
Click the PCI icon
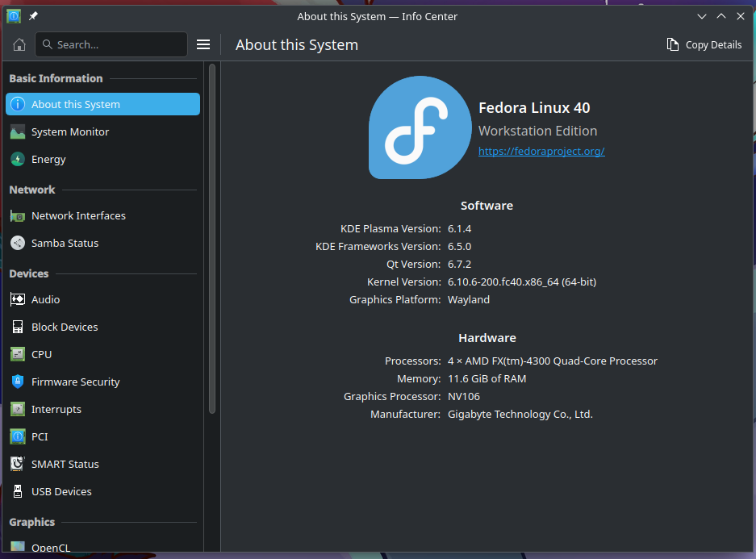coord(18,436)
